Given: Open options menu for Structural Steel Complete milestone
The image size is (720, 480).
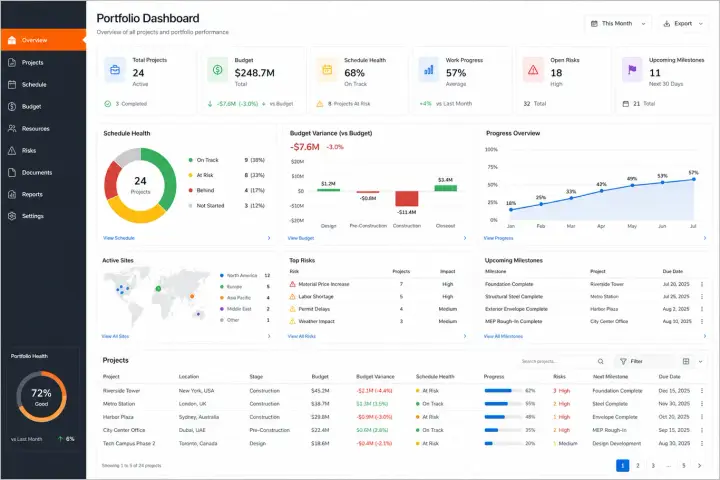Looking at the screenshot, I should pos(702,297).
